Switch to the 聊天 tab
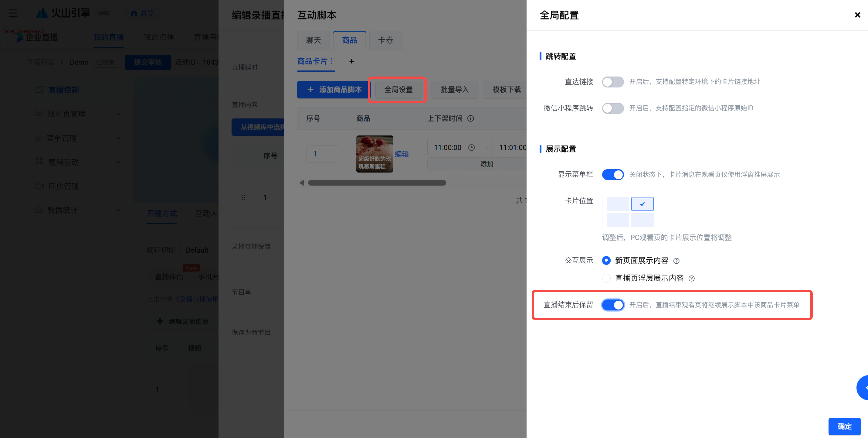 (314, 40)
